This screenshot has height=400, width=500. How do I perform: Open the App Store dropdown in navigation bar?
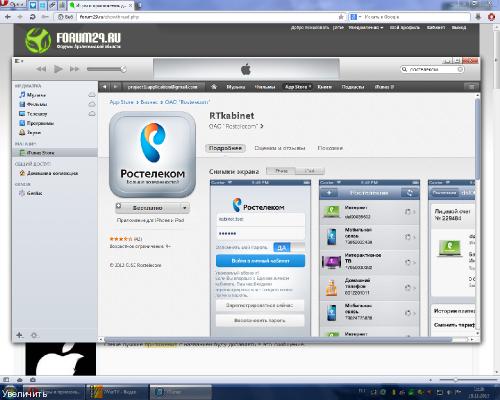pyautogui.click(x=298, y=87)
